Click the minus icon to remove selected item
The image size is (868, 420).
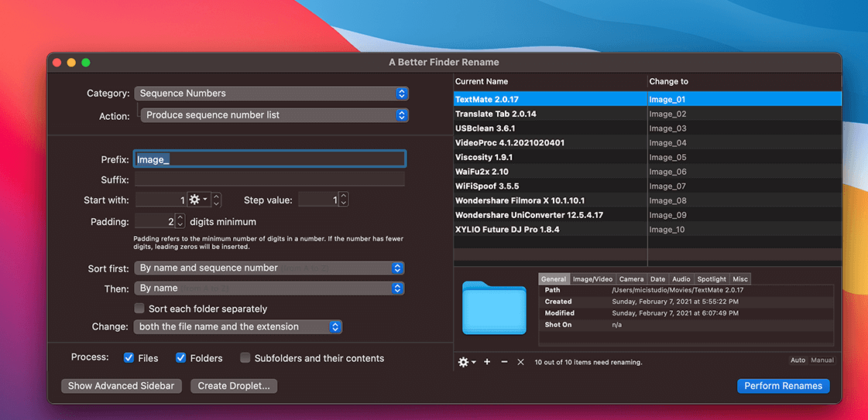coord(504,362)
